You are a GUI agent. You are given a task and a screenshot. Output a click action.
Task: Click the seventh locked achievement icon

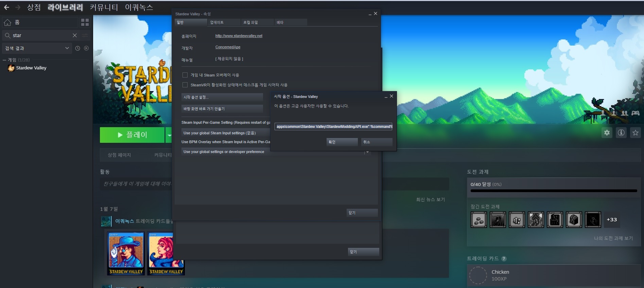coord(593,220)
